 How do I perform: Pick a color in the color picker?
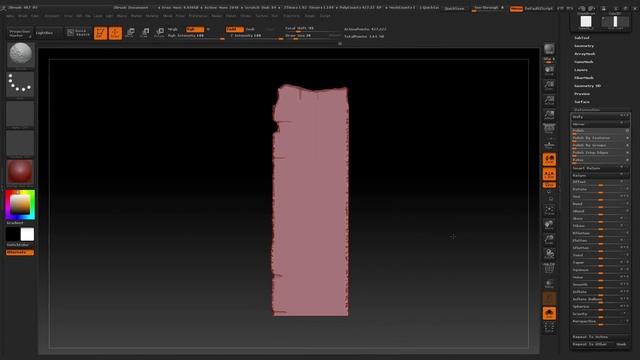click(20, 204)
